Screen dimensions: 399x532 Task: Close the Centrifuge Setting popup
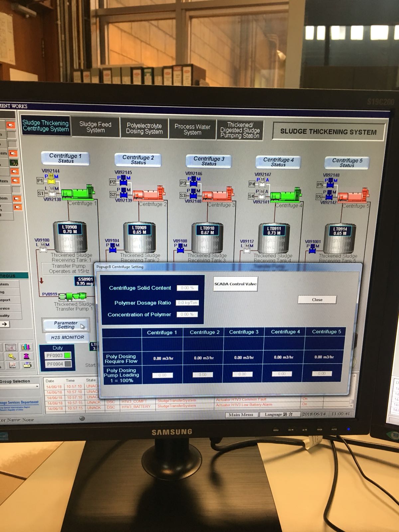click(x=317, y=300)
